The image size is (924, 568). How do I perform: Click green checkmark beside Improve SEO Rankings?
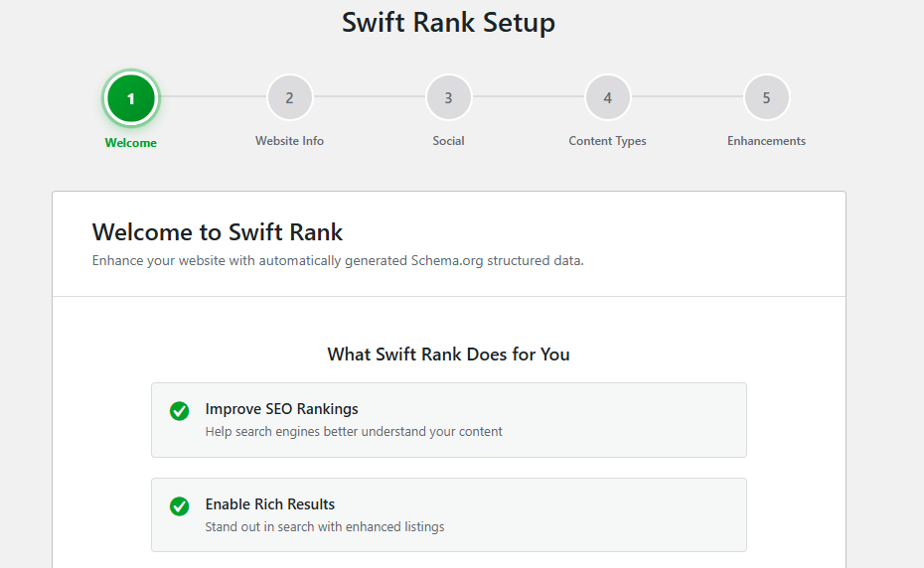click(x=179, y=411)
